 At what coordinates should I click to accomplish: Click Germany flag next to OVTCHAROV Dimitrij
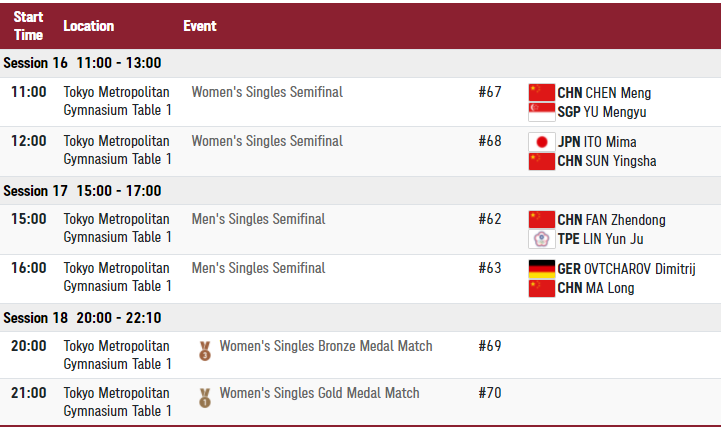click(x=541, y=269)
